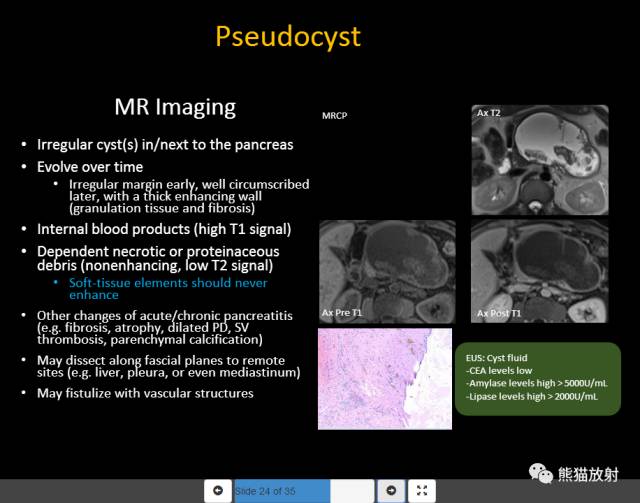Advance to the next slide arrow button

click(391, 490)
